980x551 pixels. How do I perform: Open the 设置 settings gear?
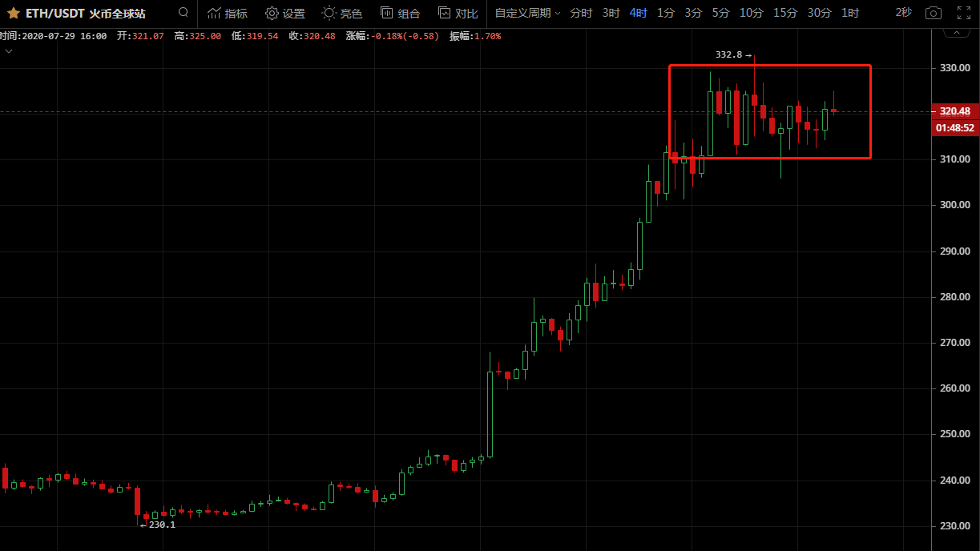pos(285,14)
